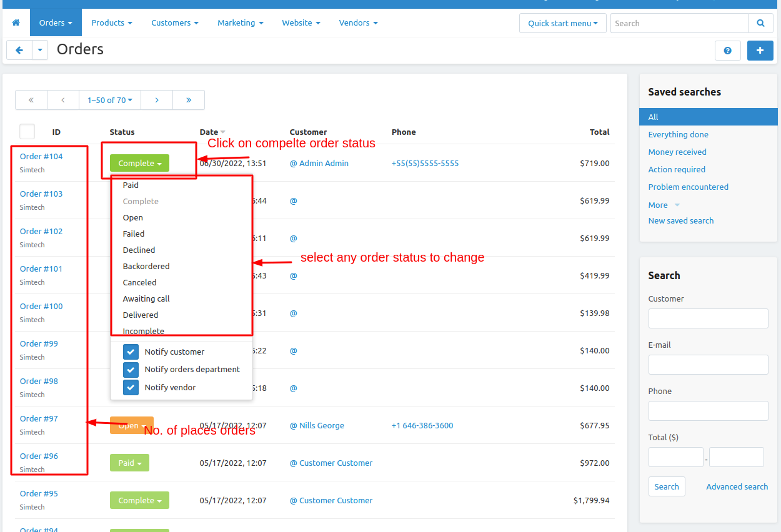Uncheck Notify customer checkbox
Image resolution: width=781 pixels, height=532 pixels.
tap(131, 352)
